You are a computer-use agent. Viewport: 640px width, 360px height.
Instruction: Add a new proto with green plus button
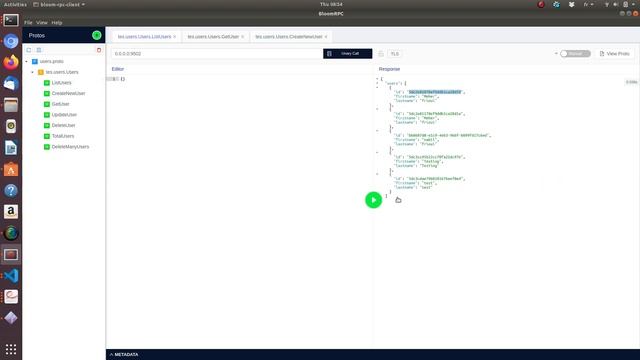97,36
